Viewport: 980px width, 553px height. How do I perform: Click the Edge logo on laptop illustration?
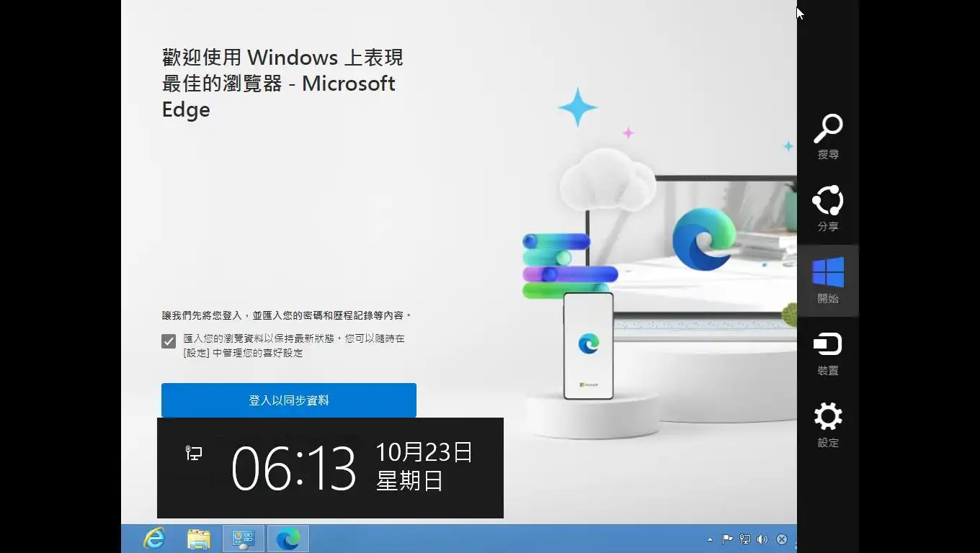[703, 238]
